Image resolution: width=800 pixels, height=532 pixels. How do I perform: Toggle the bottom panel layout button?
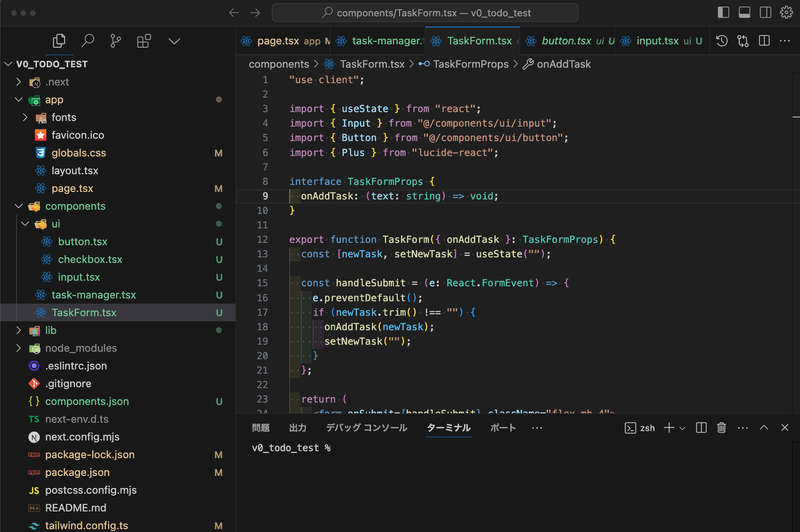tap(744, 13)
